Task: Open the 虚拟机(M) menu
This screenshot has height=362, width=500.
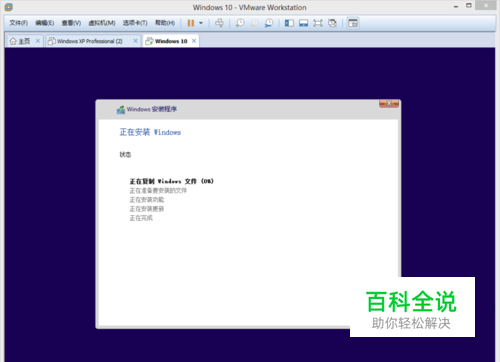Action: 102,23
